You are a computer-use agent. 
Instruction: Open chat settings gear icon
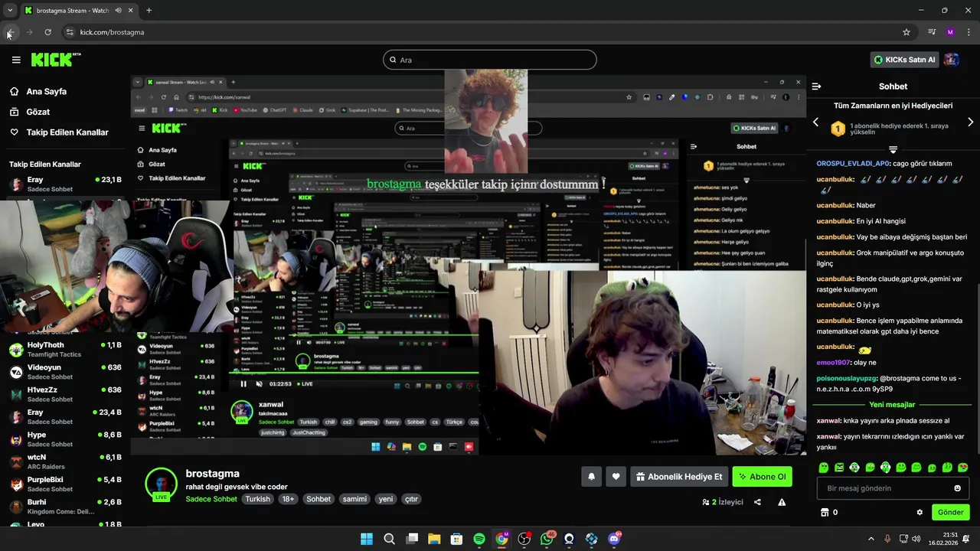pos(920,512)
